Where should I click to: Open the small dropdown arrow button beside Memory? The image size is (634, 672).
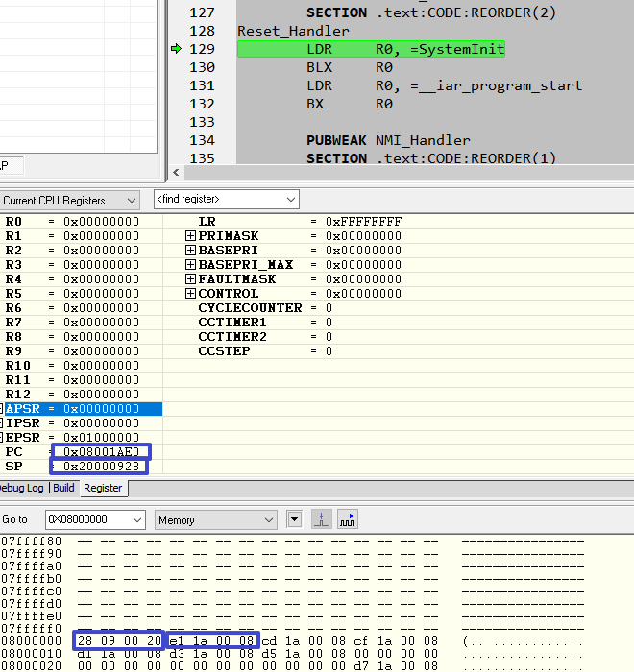tap(294, 519)
